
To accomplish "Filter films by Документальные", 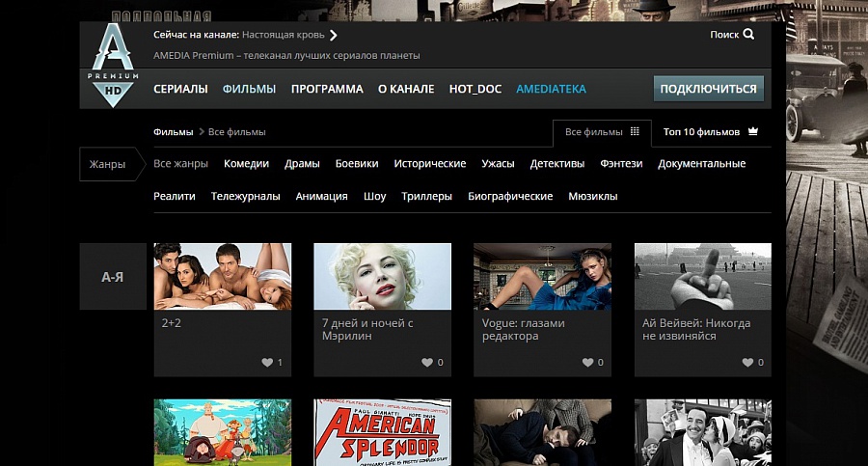I will point(702,163).
